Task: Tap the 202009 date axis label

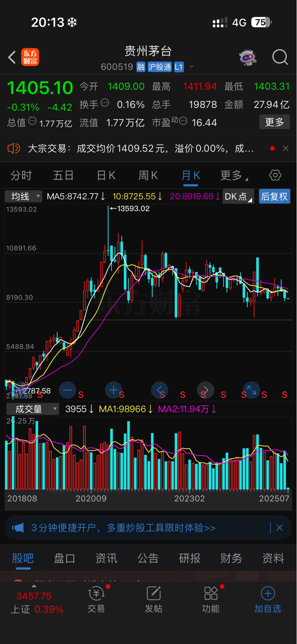Action: [x=91, y=499]
